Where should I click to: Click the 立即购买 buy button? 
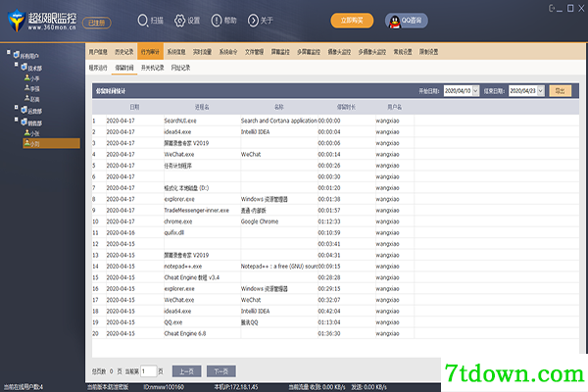(352, 21)
